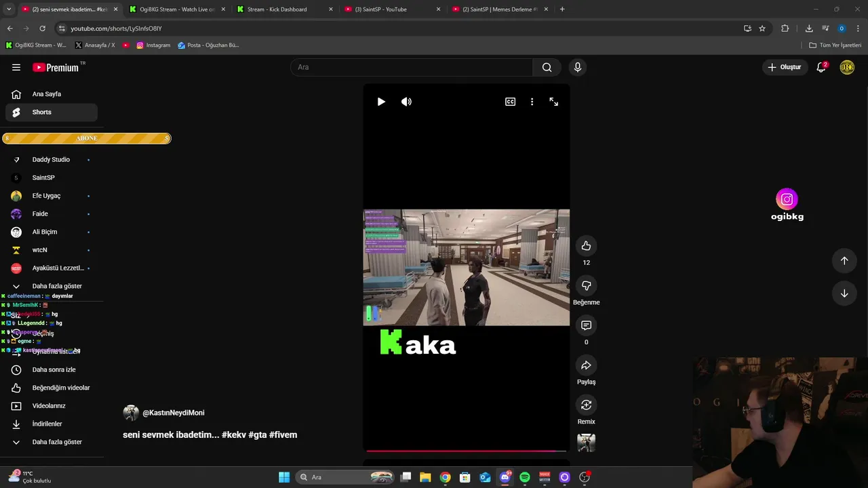This screenshot has height=488, width=868.
Task: Open Spotify from the taskbar
Action: pos(524,477)
